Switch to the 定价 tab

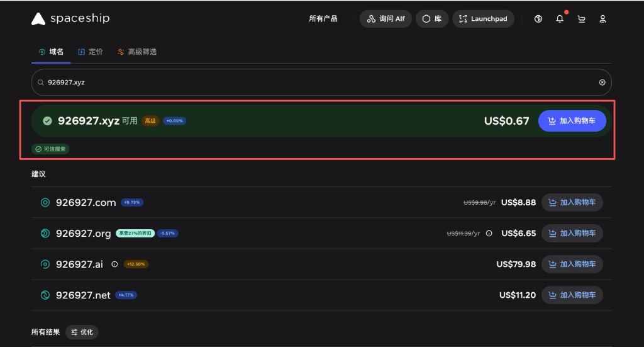pos(91,52)
